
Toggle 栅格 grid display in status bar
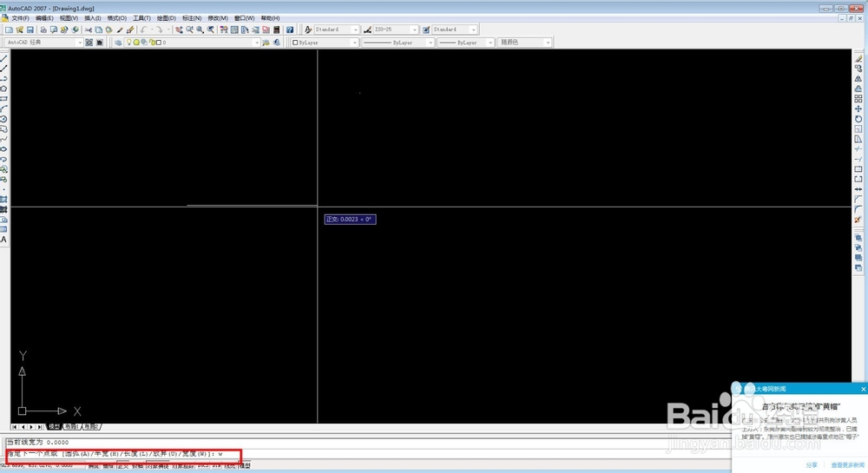click(108, 466)
